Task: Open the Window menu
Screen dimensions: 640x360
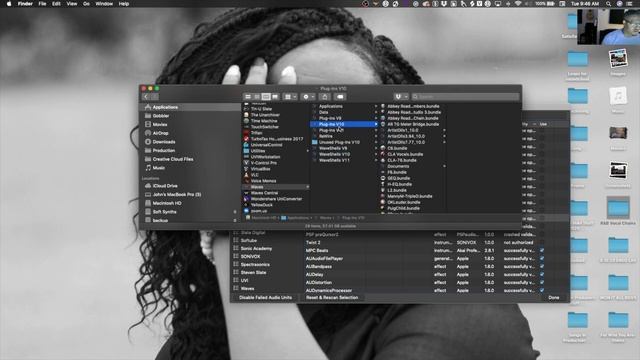Action: click(104, 4)
